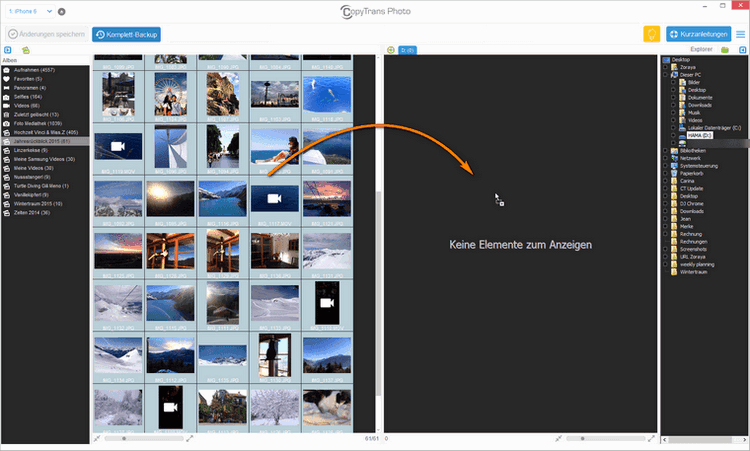The height and width of the screenshot is (451, 750).
Task: Open the iPhone 6 device dropdown
Action: [x=30, y=11]
